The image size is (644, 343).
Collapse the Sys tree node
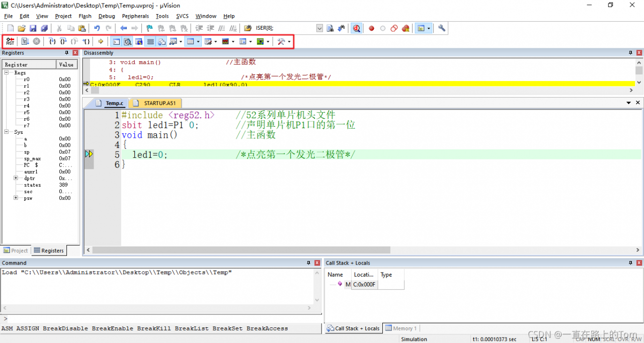point(7,132)
